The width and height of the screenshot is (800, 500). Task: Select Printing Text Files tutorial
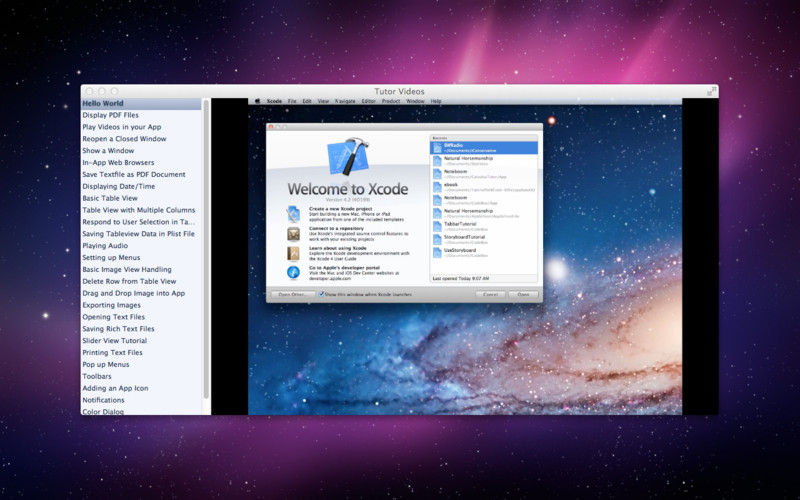(x=141, y=352)
